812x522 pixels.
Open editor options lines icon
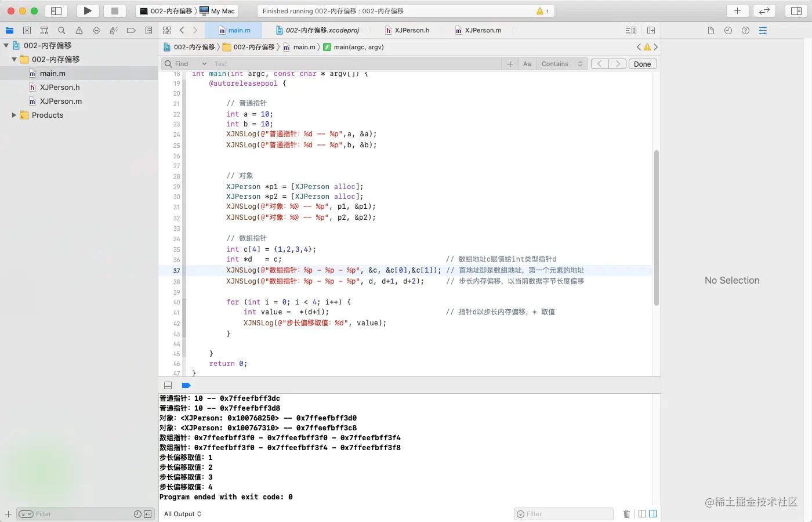[x=631, y=30]
